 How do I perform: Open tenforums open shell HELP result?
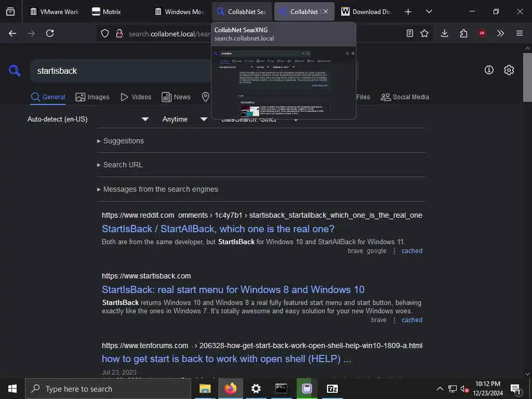[227, 358]
